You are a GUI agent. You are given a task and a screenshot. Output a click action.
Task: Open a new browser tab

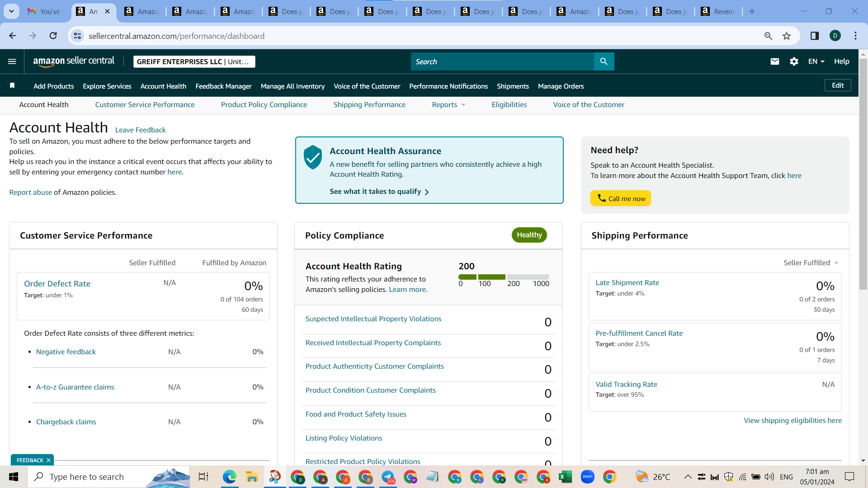[x=752, y=11]
